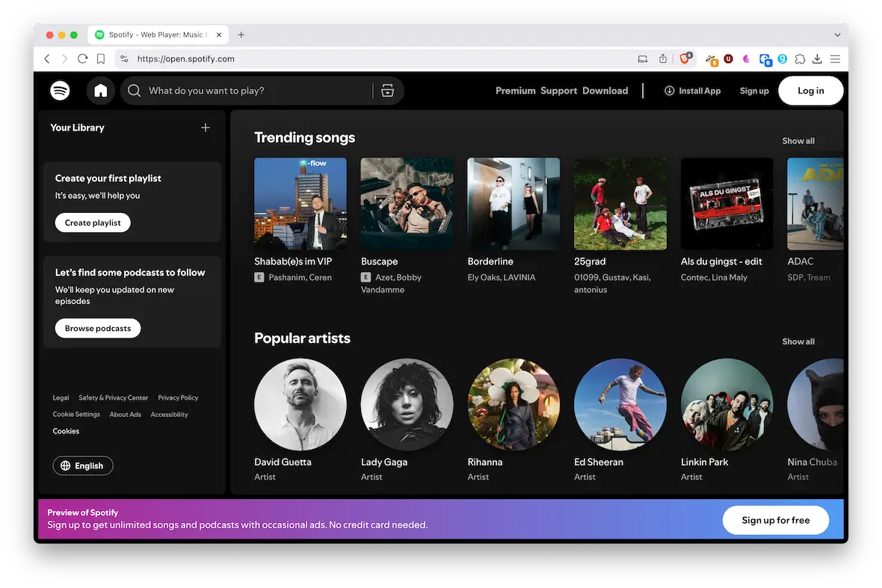Open Safety & Privacy Center link
This screenshot has width=882, height=588.
[x=114, y=397]
